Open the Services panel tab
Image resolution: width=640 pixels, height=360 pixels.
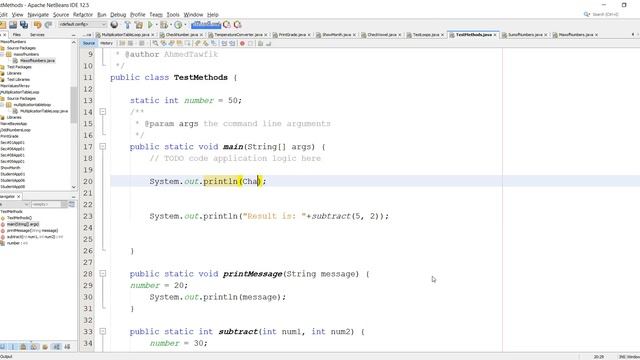tap(37, 35)
